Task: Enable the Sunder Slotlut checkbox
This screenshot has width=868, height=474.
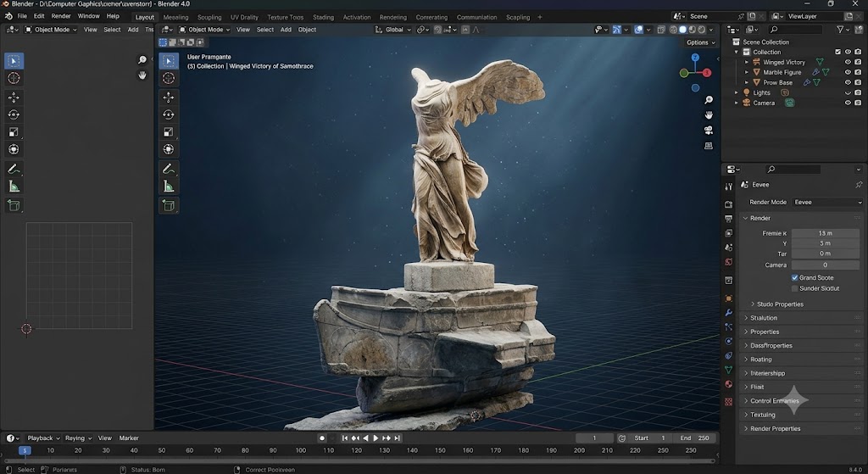Action: (794, 288)
